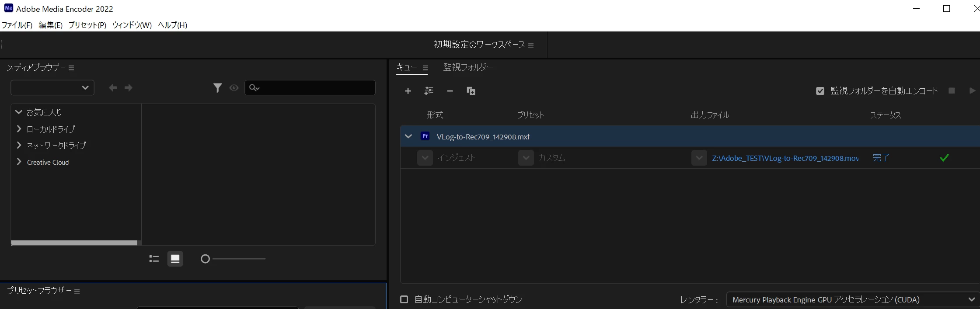This screenshot has height=309, width=980.
Task: Click the Remove minus icon in queue
Action: coord(450,91)
